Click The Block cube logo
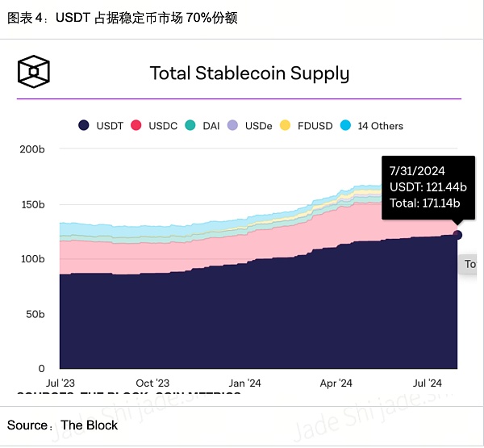 click(x=34, y=72)
